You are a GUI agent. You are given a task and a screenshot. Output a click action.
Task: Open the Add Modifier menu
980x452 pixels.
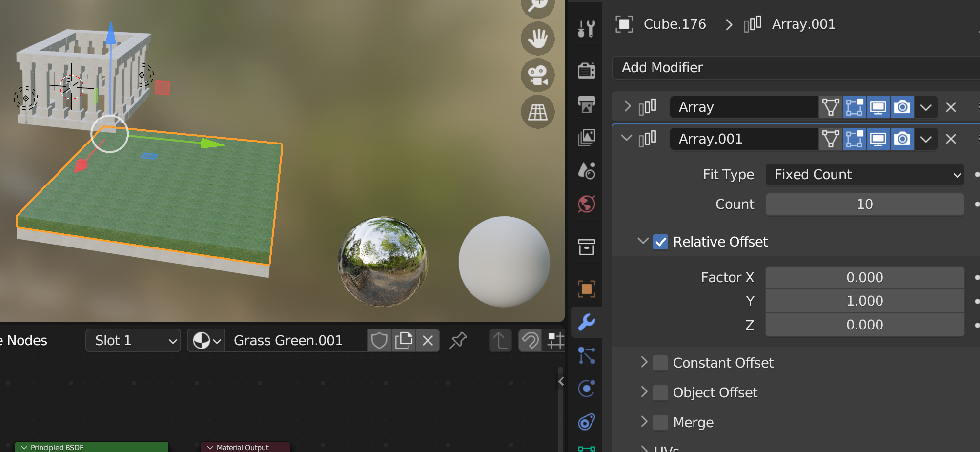click(796, 67)
